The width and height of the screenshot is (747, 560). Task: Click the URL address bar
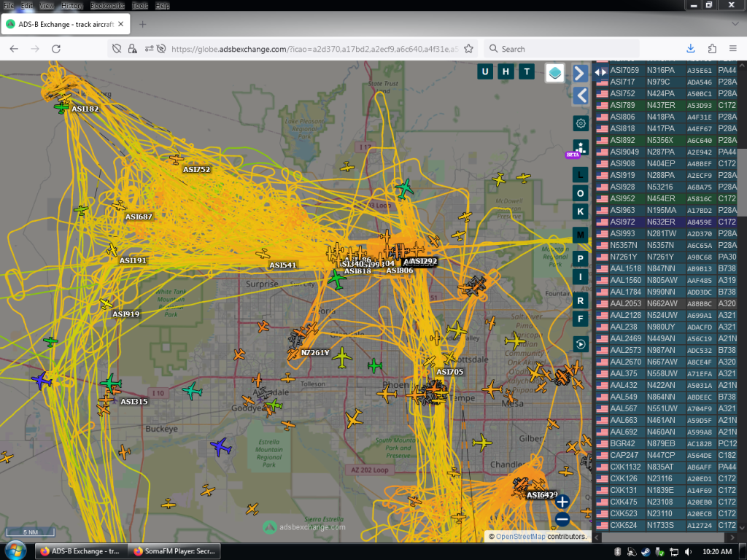(314, 49)
